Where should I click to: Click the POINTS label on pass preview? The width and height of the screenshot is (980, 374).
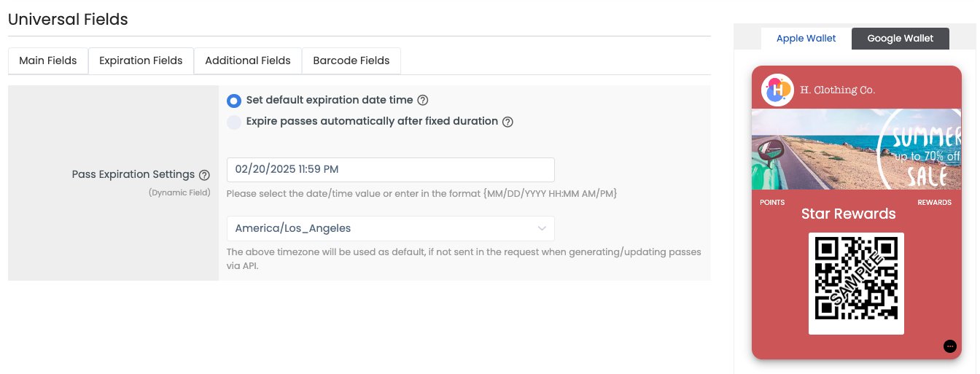tap(772, 202)
